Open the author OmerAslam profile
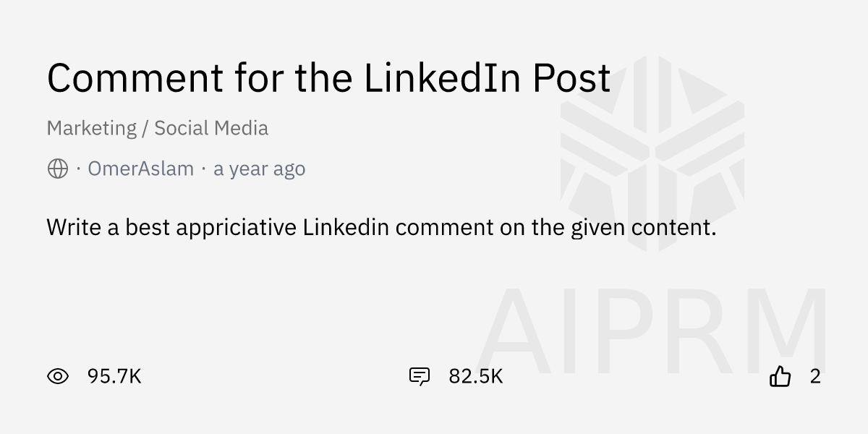The height and width of the screenshot is (434, 868). pyautogui.click(x=140, y=169)
